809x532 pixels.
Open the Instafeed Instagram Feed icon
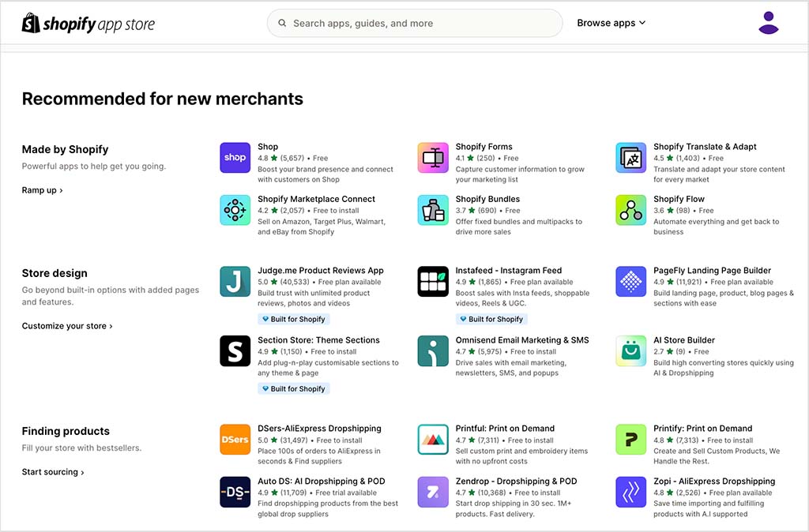tap(433, 282)
